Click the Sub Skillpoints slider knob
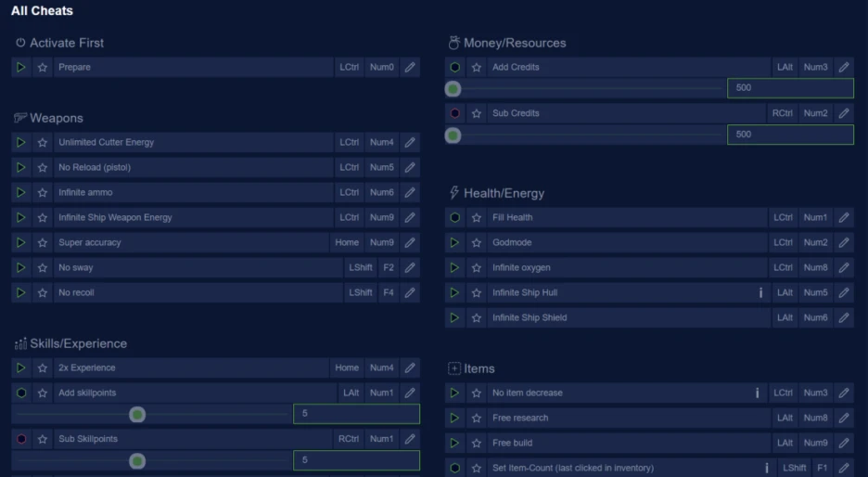Screen dimensions: 868x477 pyautogui.click(x=137, y=460)
